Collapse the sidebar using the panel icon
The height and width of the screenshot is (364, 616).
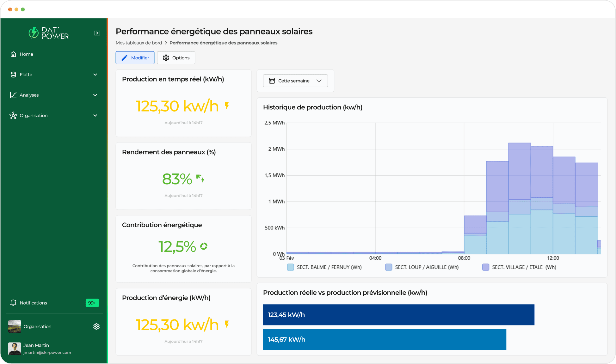(97, 33)
